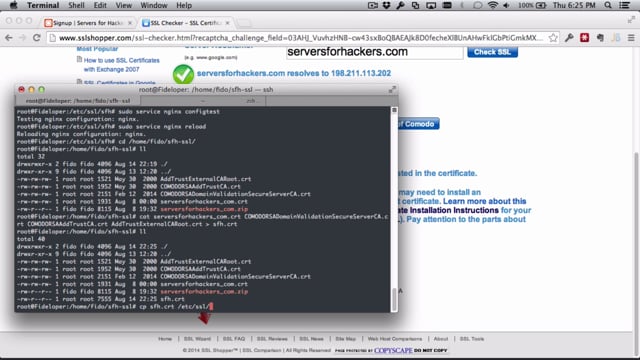640x360 pixels.
Task: Go forward in browser history
Action: pyautogui.click(x=22, y=38)
